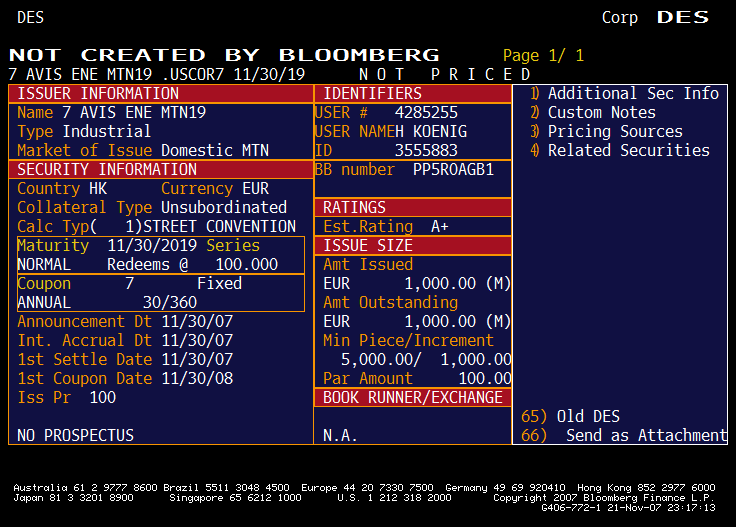Click the timestamp 21-Nov-07 23:17:13
The image size is (736, 527).
661,508
